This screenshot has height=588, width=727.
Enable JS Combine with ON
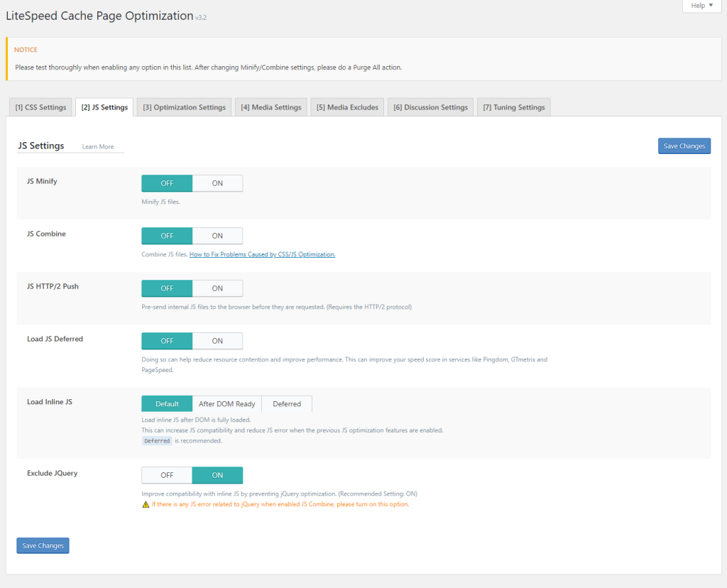tap(217, 236)
